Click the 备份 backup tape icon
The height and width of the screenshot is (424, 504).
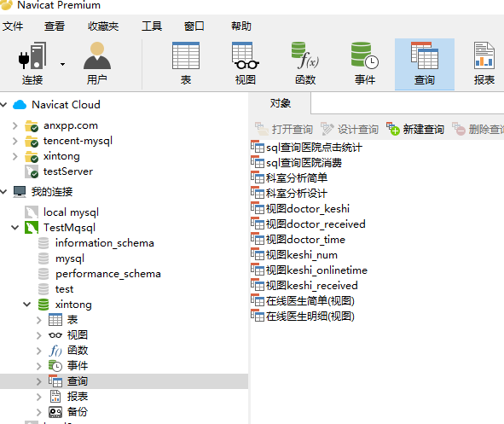coord(55,412)
